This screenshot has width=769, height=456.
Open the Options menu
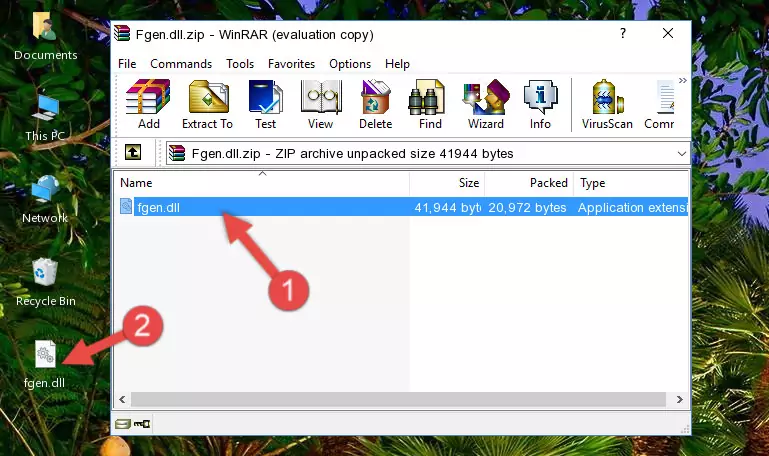coord(350,64)
